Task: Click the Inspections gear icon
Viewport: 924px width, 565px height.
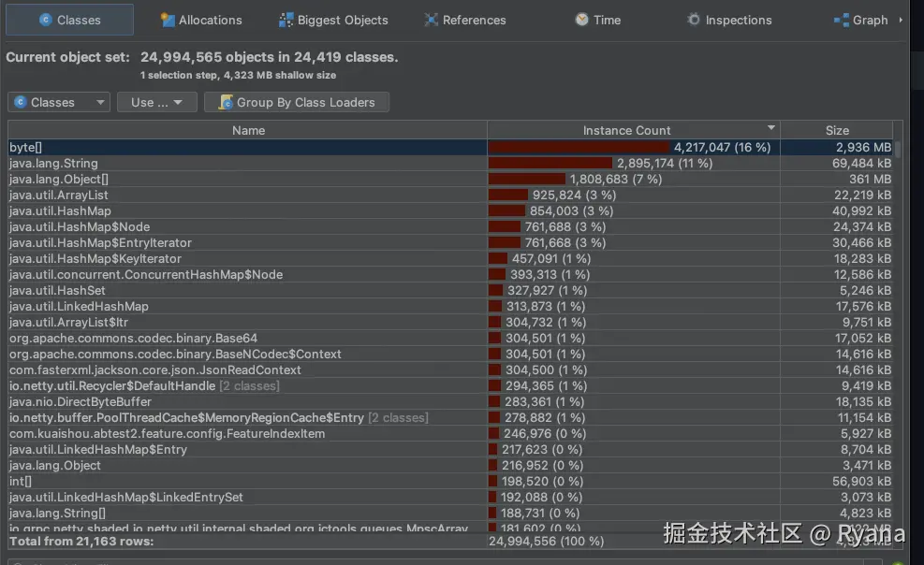Action: tap(694, 20)
